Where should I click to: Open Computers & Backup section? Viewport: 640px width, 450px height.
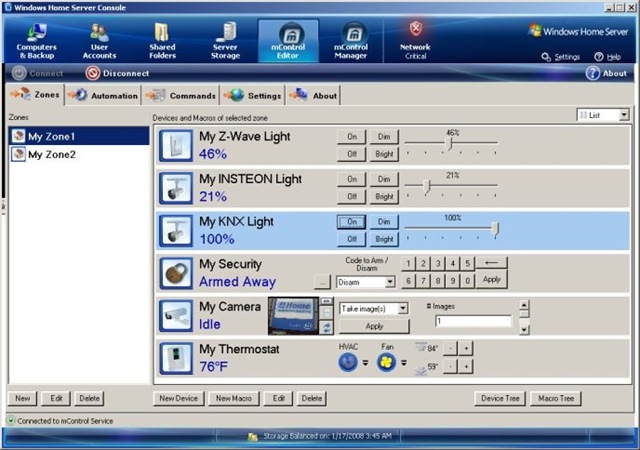pyautogui.click(x=36, y=41)
